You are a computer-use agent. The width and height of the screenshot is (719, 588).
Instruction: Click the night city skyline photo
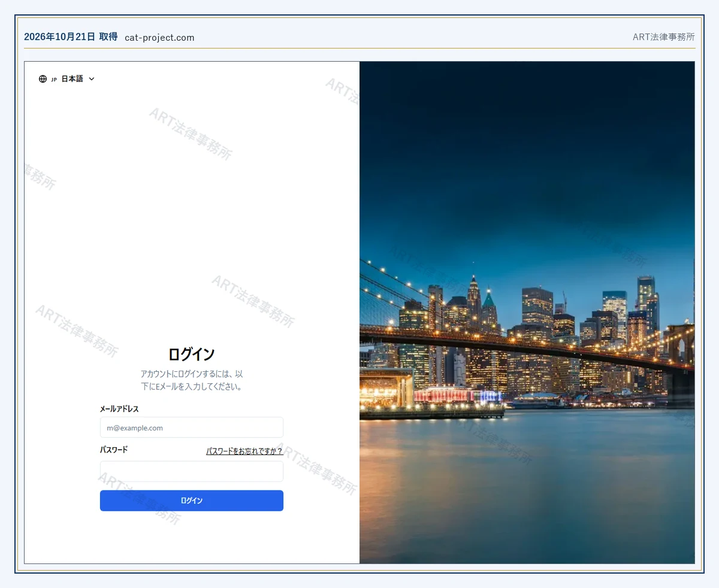click(527, 313)
